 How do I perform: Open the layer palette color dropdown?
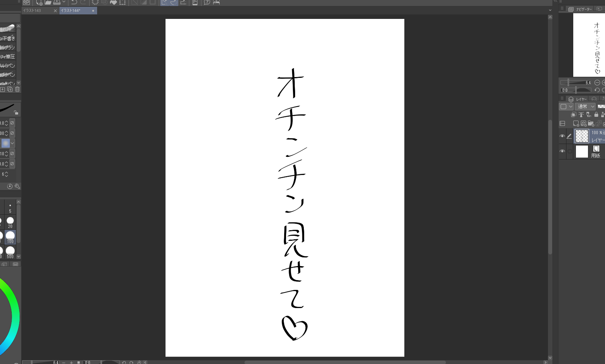coord(566,107)
